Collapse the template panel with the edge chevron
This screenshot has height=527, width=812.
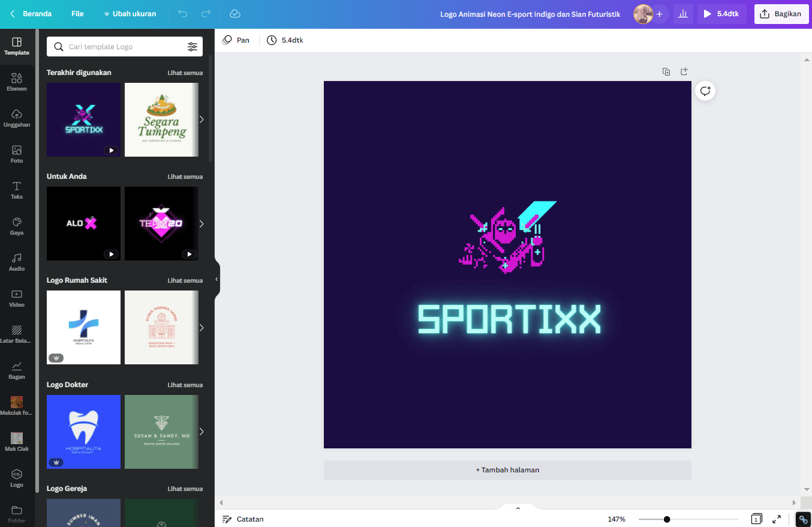pos(217,280)
